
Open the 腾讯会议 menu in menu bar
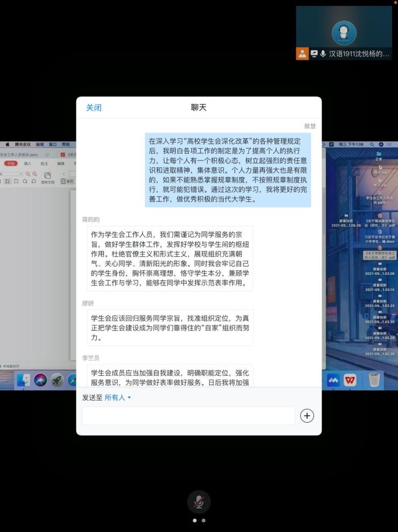coord(23,144)
